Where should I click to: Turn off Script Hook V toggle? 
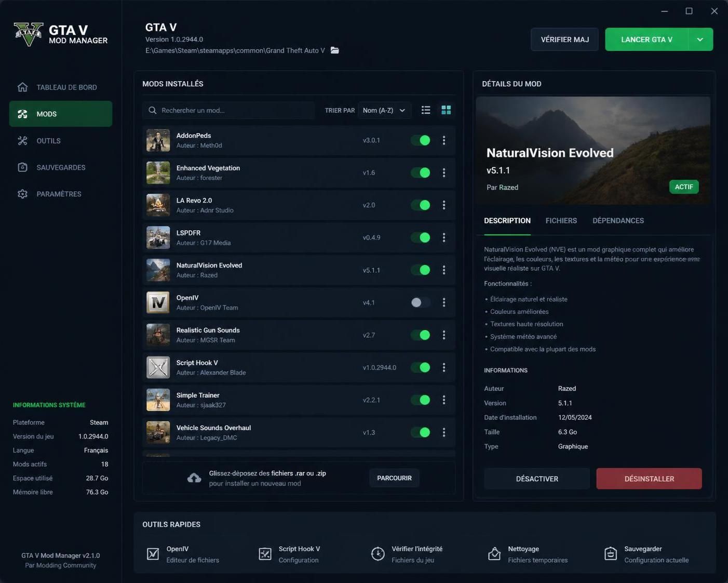[x=421, y=367]
